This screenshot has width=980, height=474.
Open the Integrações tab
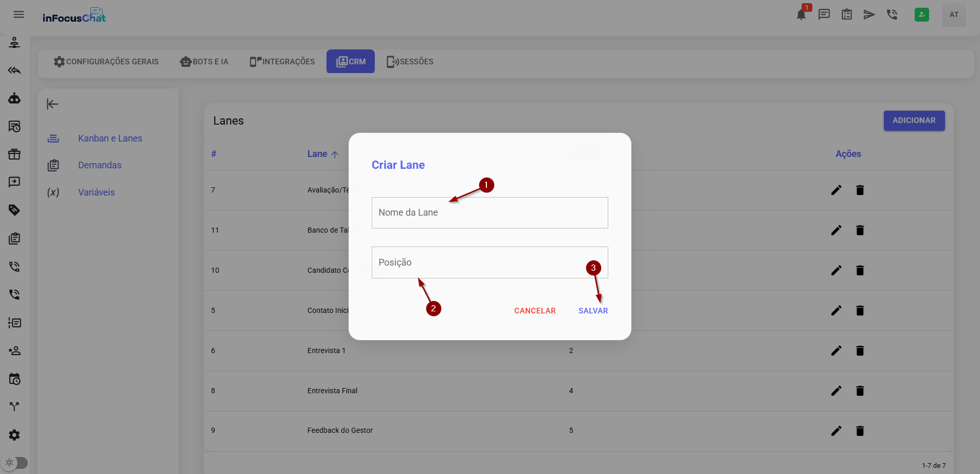click(x=282, y=62)
